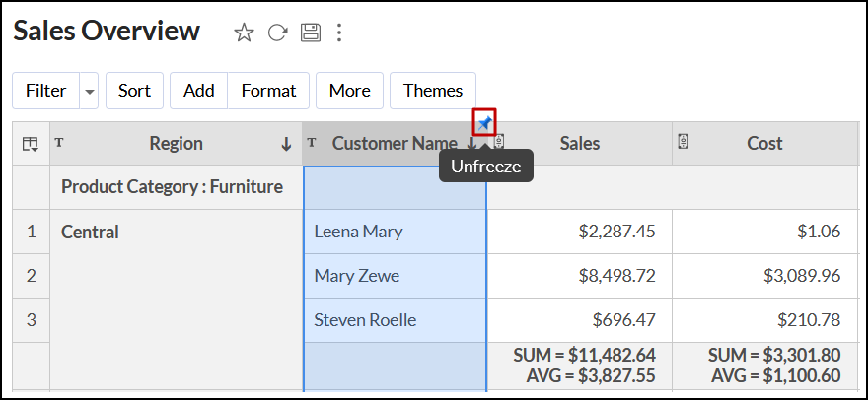Open the Themes options
This screenshot has width=868, height=400.
(x=433, y=91)
